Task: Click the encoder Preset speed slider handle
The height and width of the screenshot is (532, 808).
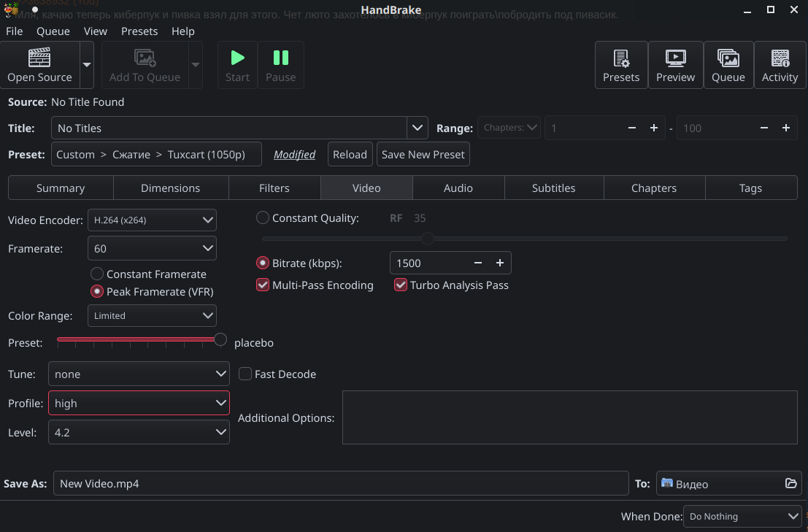Action: point(220,339)
